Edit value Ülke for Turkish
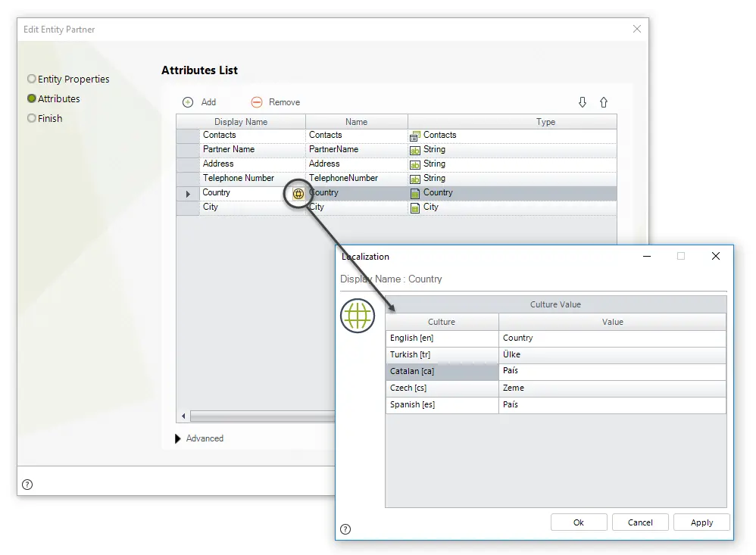The image size is (756, 555). (612, 355)
